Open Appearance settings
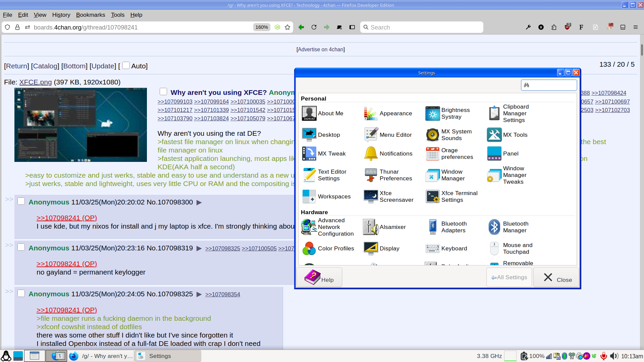 pyautogui.click(x=371, y=113)
